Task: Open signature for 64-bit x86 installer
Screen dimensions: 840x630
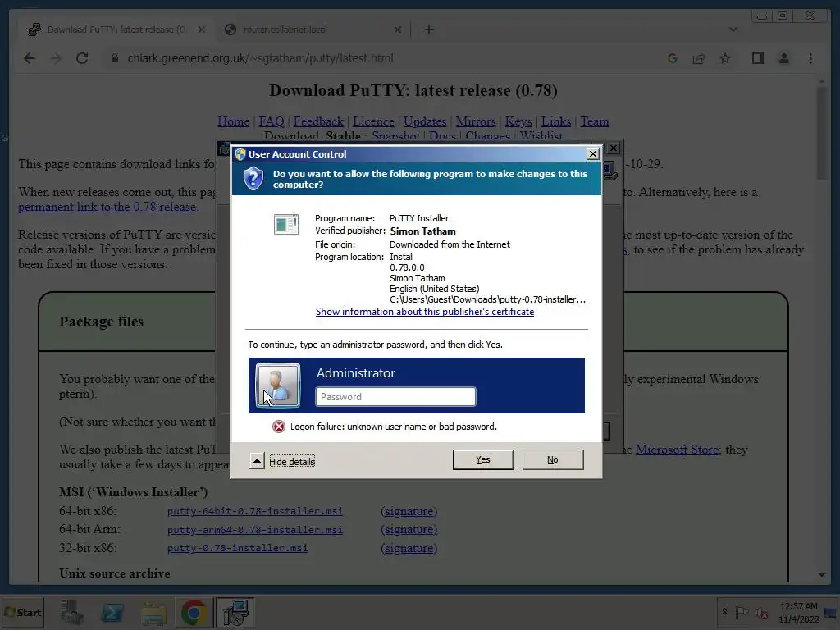Action: click(409, 512)
